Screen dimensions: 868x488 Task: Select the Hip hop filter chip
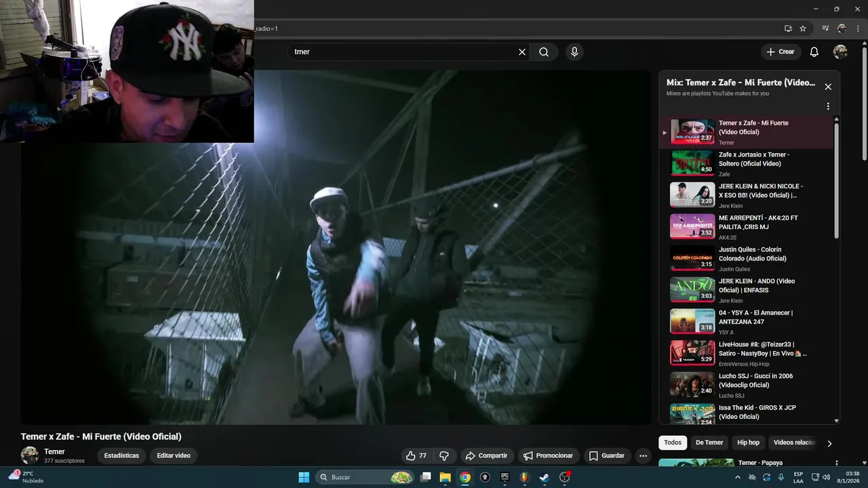[748, 443]
